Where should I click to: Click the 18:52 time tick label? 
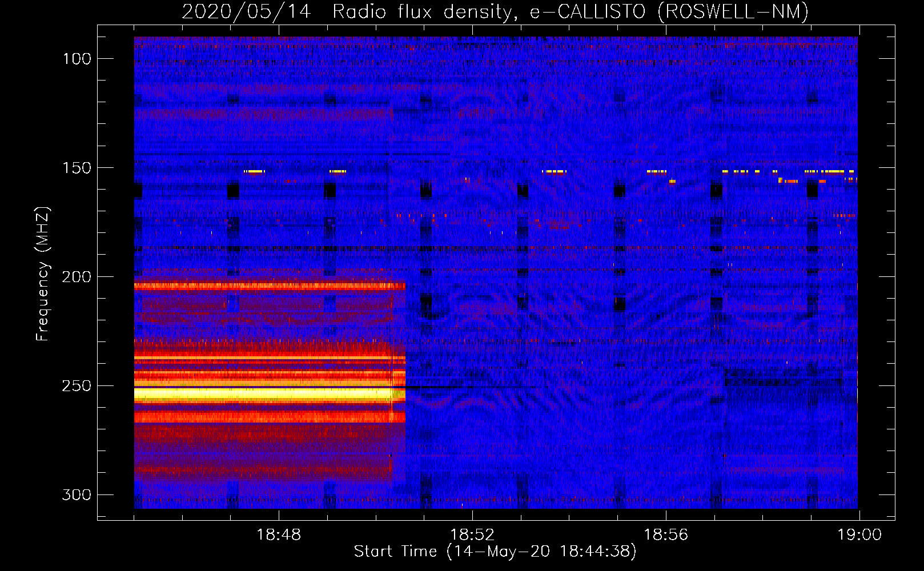pyautogui.click(x=472, y=535)
